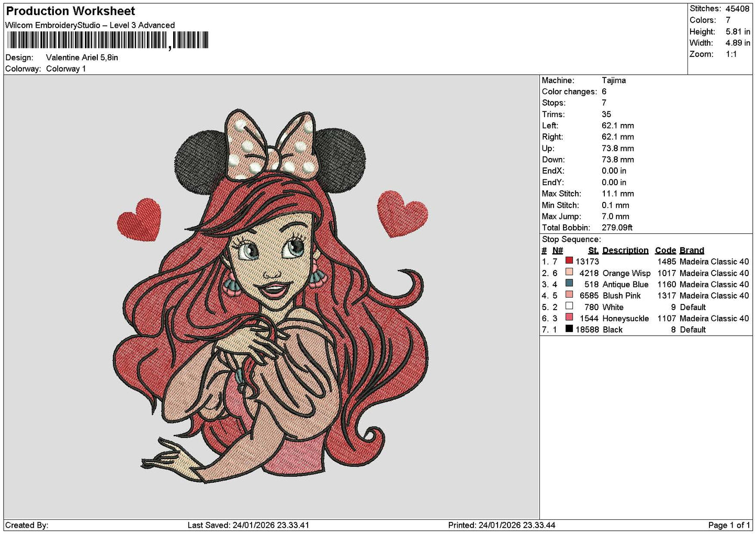Screen dimensions: 756x534
Task: Click the colorway value 'Colorway 1'
Action: [66, 69]
